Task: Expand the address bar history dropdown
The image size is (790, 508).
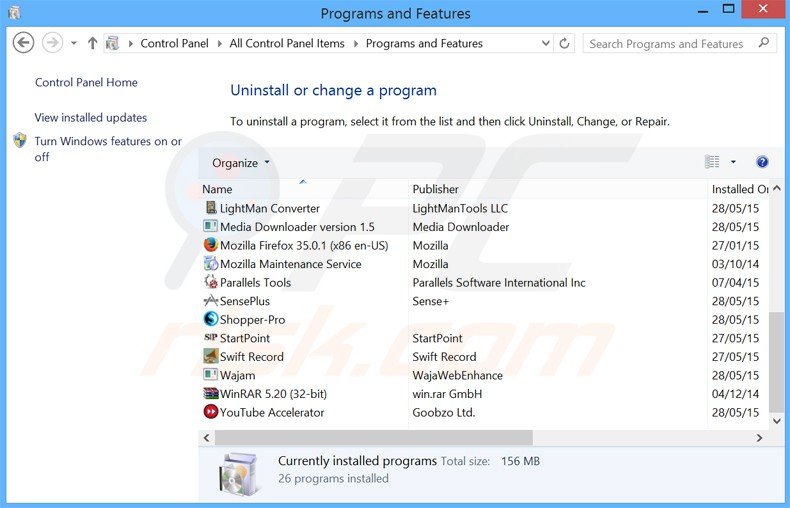Action: tap(545, 43)
